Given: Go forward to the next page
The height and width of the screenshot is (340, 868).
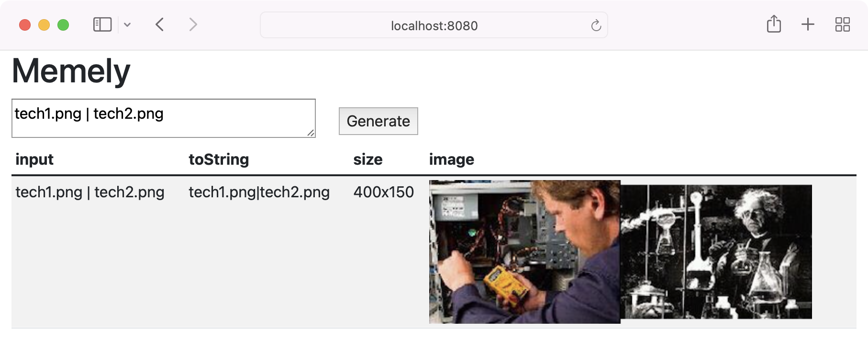Looking at the screenshot, I should 193,24.
